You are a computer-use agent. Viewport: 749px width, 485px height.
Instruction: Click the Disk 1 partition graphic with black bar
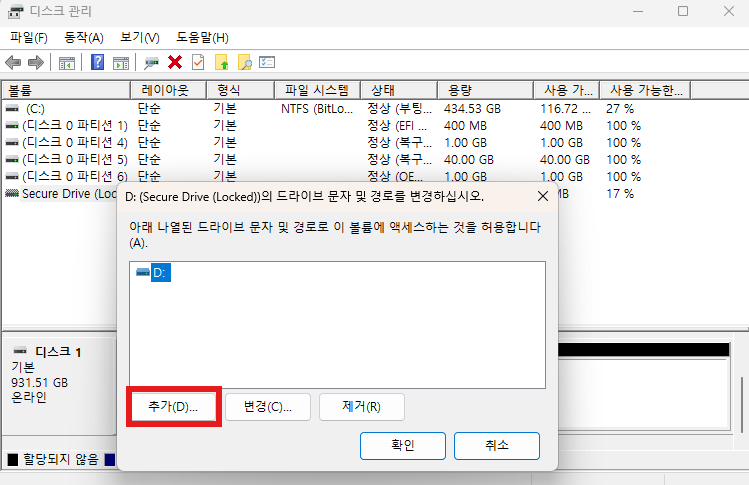tap(643, 385)
